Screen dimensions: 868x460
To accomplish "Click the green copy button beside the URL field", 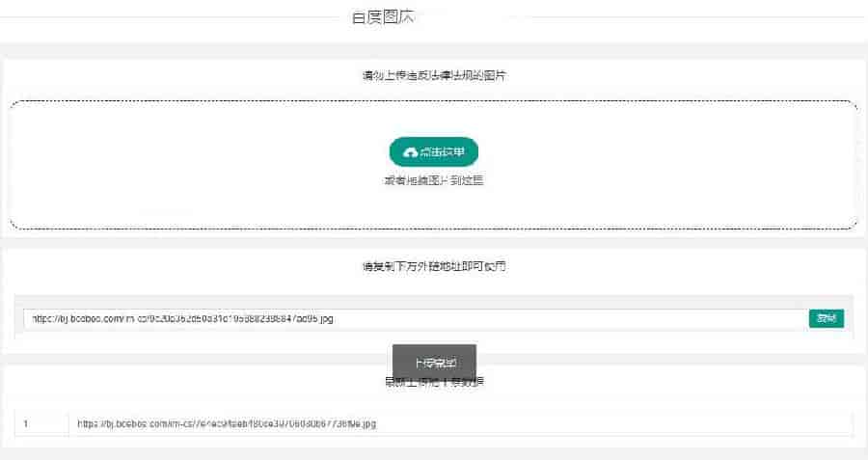I will pyautogui.click(x=826, y=318).
